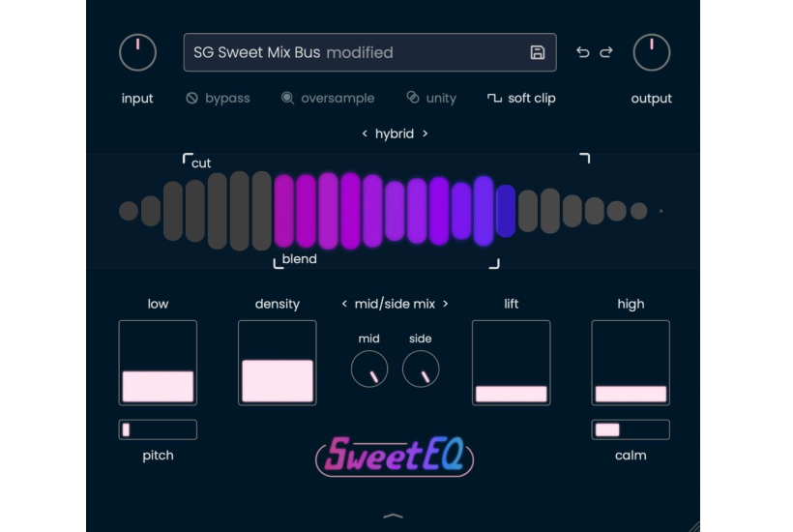The width and height of the screenshot is (793, 532).
Task: Expand the bottom panel with the up chevron
Action: point(393,516)
